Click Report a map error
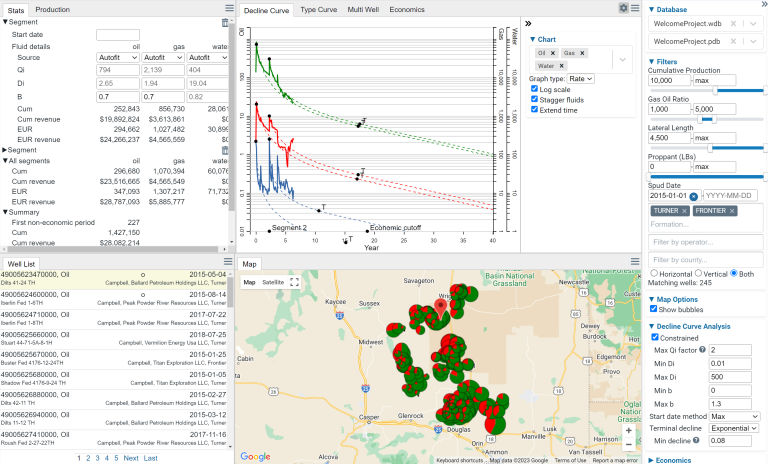This screenshot has height=464, width=768. 615,461
